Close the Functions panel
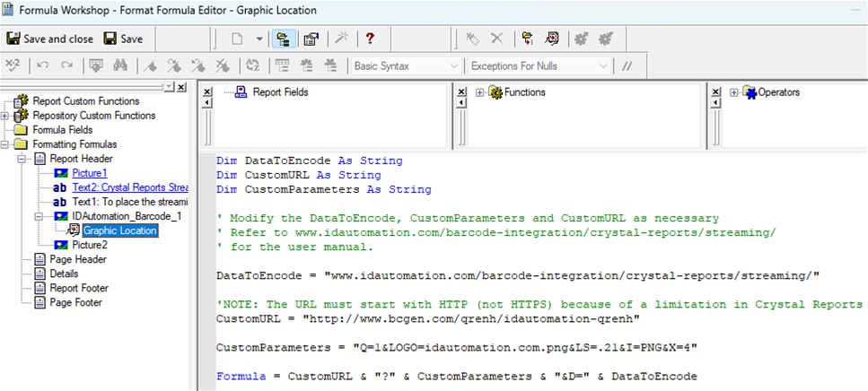The width and height of the screenshot is (868, 391). 461,91
